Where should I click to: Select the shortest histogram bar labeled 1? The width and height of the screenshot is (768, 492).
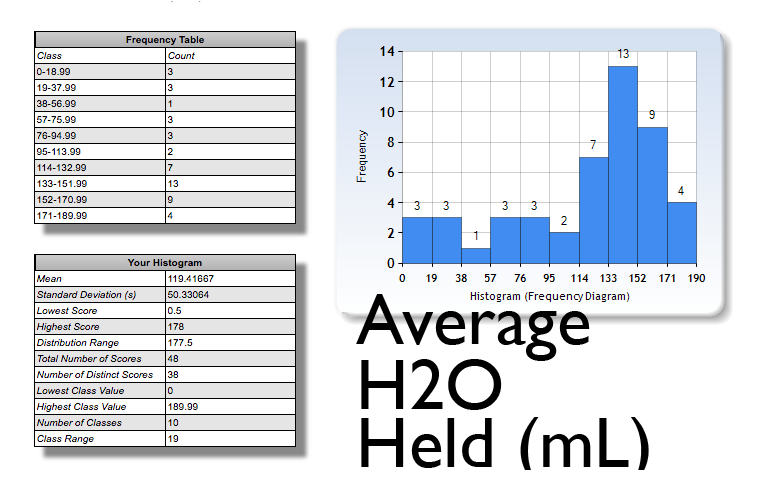click(x=475, y=255)
